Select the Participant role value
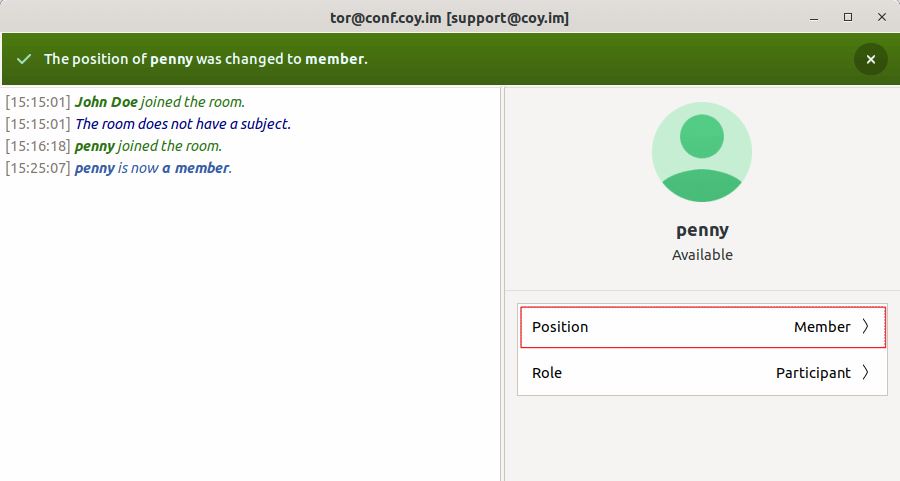Image resolution: width=900 pixels, height=481 pixels. point(813,373)
